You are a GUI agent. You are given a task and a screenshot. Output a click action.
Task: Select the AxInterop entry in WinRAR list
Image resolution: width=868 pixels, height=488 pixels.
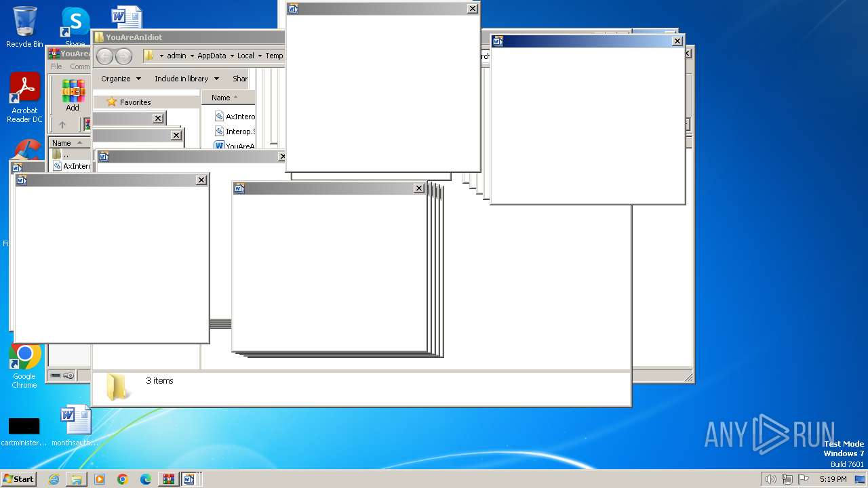pos(71,166)
